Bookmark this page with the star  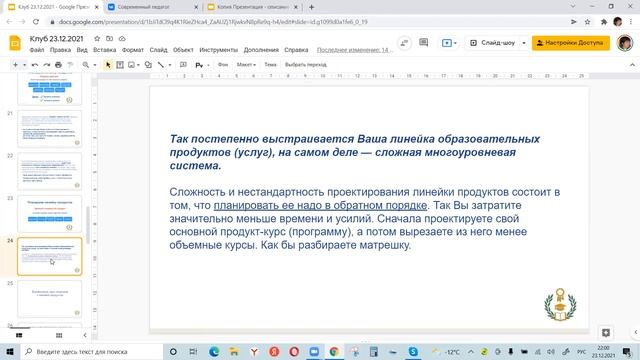587,22
